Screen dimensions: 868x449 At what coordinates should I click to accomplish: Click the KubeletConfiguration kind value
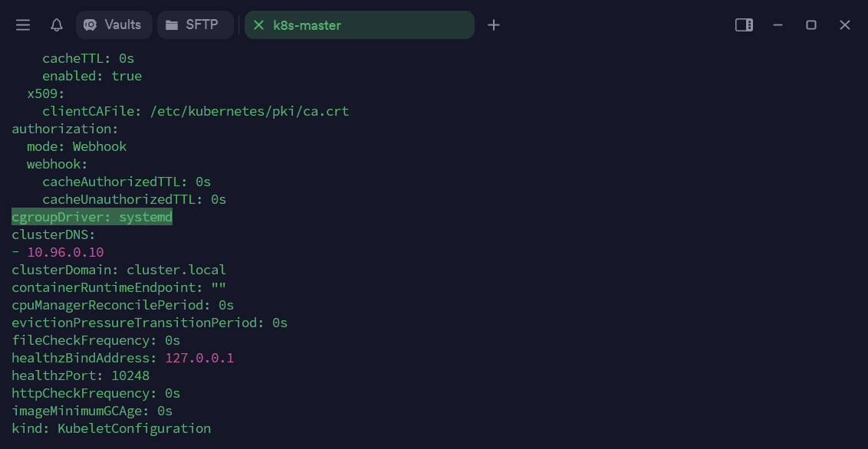(x=134, y=428)
